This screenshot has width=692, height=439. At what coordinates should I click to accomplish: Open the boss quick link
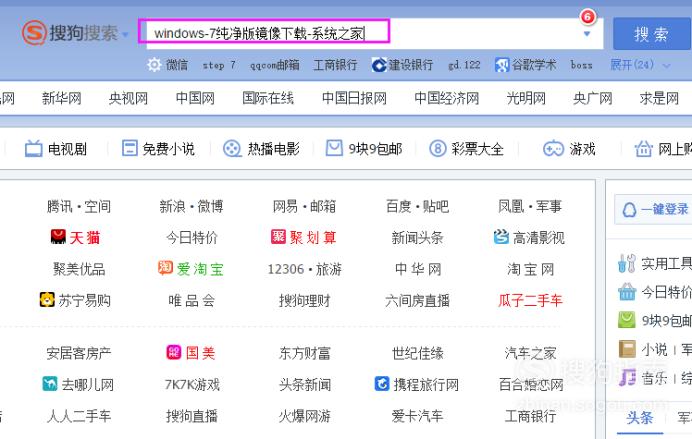[581, 65]
